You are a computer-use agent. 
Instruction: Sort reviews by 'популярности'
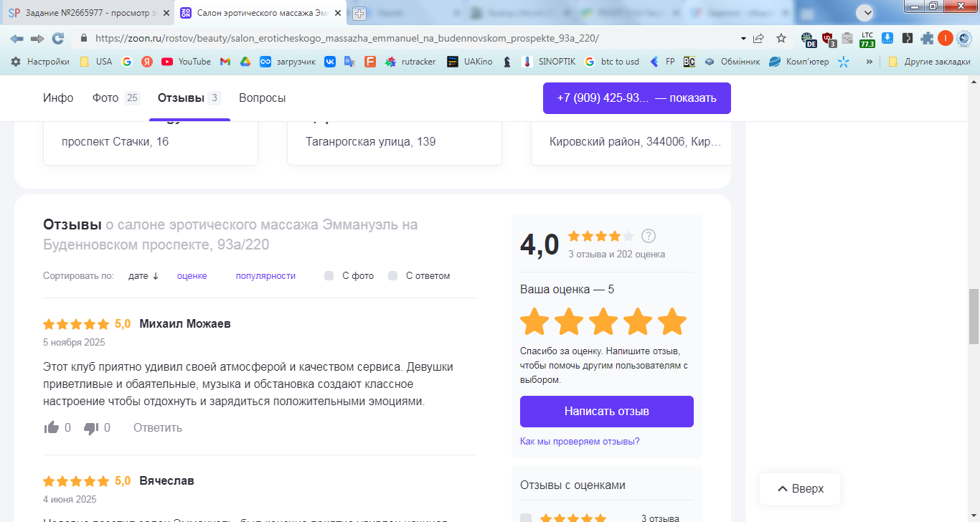(x=265, y=276)
